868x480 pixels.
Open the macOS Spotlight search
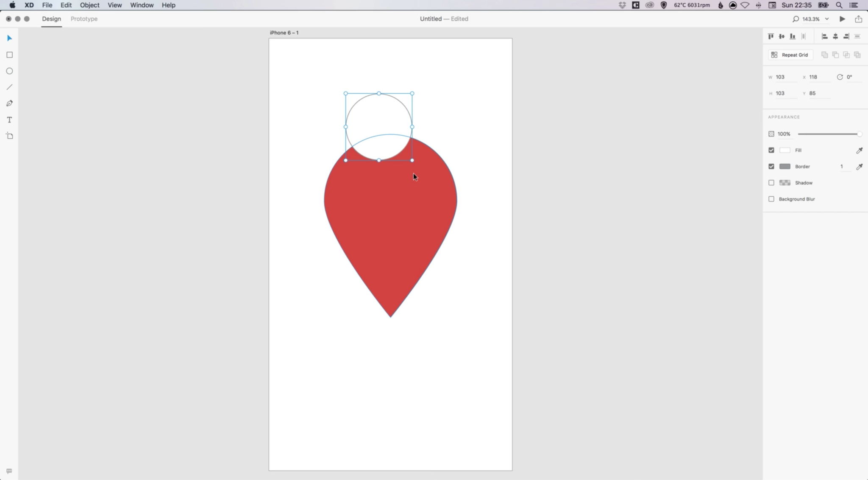click(x=838, y=5)
